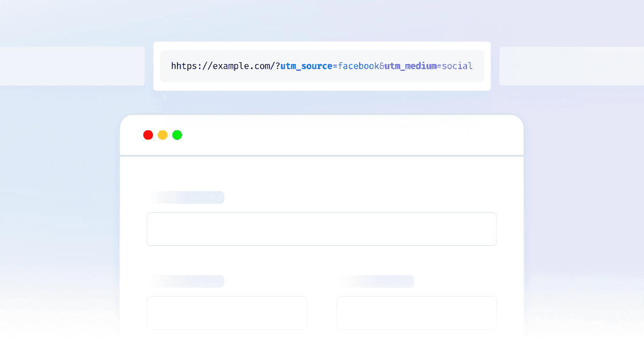Click the equals sign after utm_medium

(x=439, y=66)
